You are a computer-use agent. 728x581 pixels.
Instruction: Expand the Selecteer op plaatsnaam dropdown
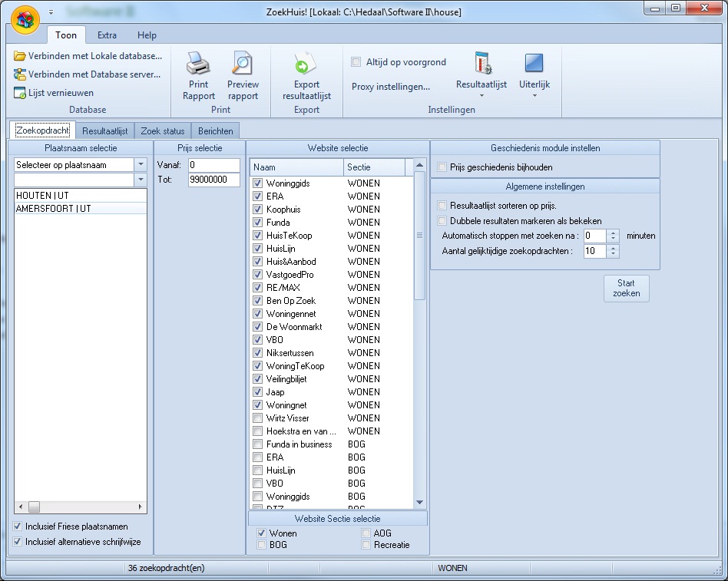[140, 165]
